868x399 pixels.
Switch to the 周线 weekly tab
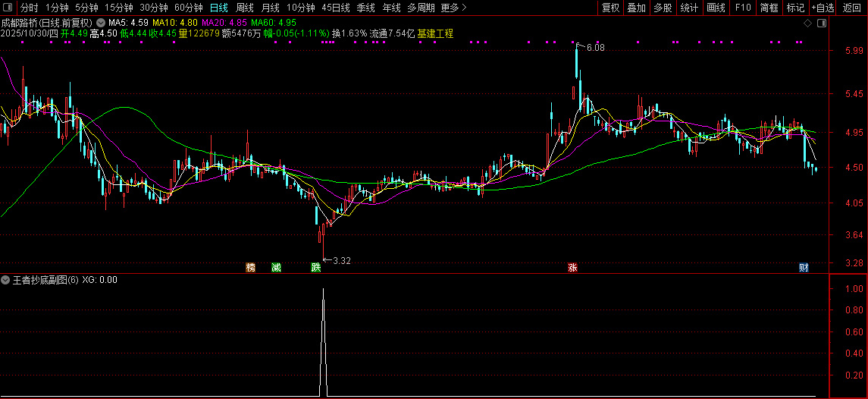click(245, 8)
